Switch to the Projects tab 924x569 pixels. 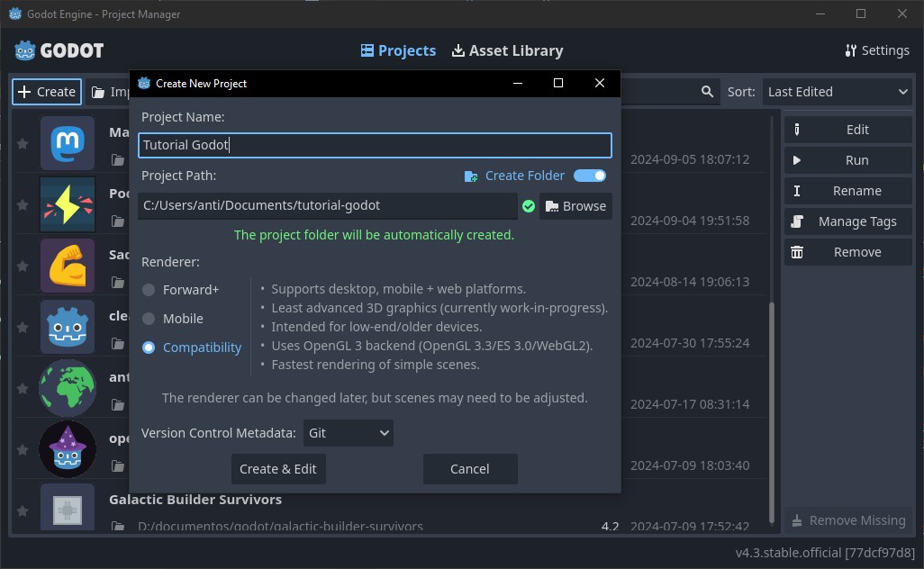click(398, 50)
